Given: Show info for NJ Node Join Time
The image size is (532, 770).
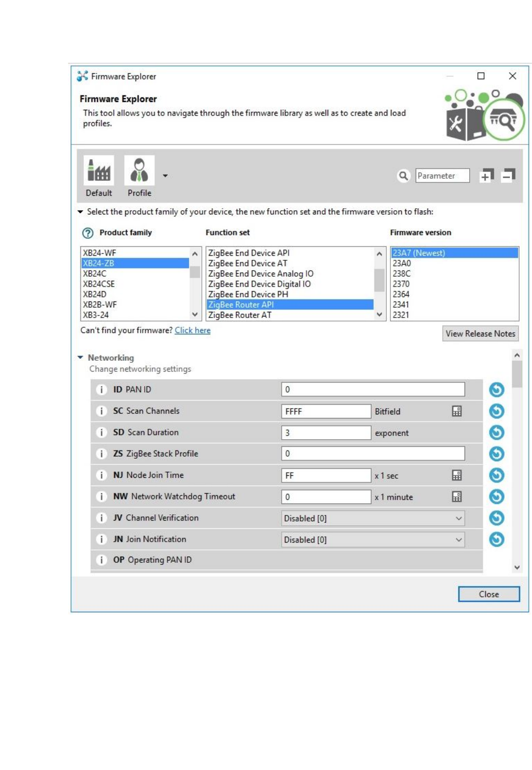Looking at the screenshot, I should click(x=101, y=475).
